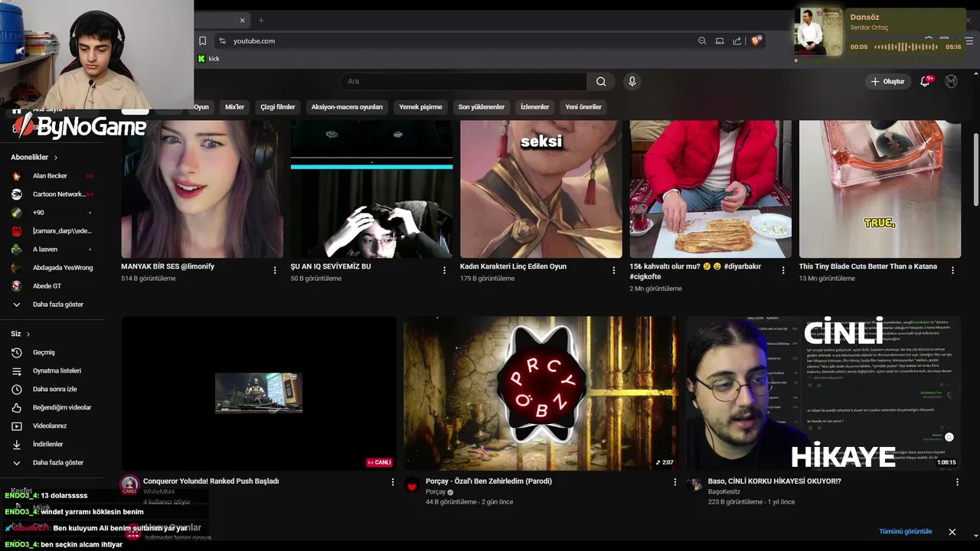Viewport: 980px width, 551px height.
Task: Start voice search with microphone
Action: pos(632,81)
